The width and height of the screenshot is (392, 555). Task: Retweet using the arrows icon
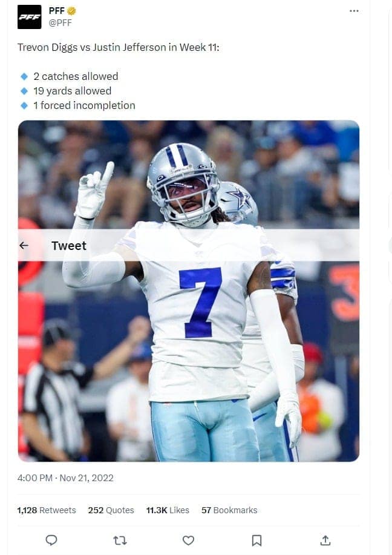[120, 540]
